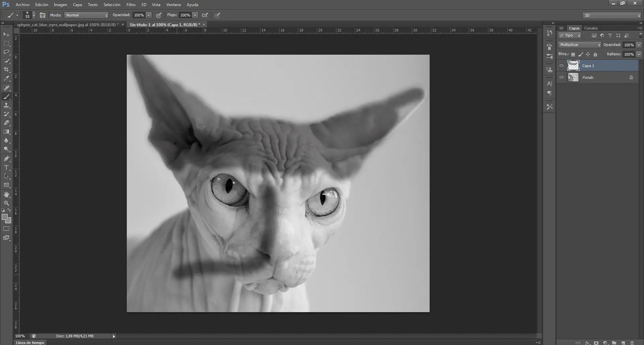Select the Quick Selection tool
The image size is (644, 345).
(x=6, y=61)
